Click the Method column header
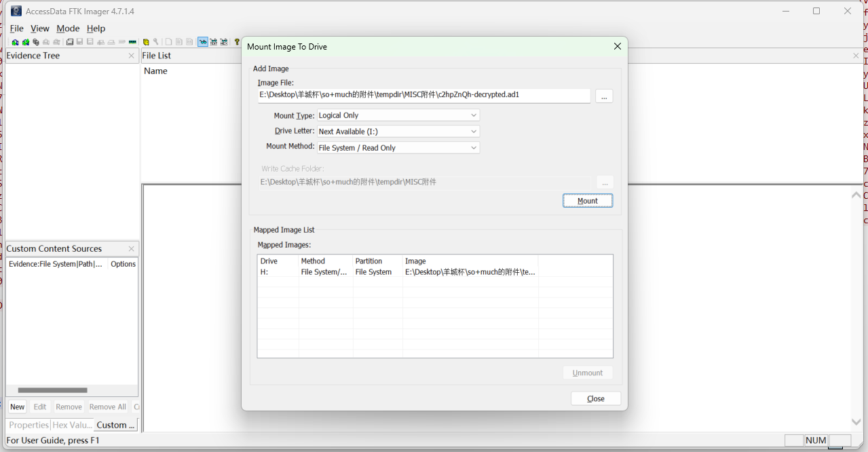The height and width of the screenshot is (452, 868). [326, 261]
